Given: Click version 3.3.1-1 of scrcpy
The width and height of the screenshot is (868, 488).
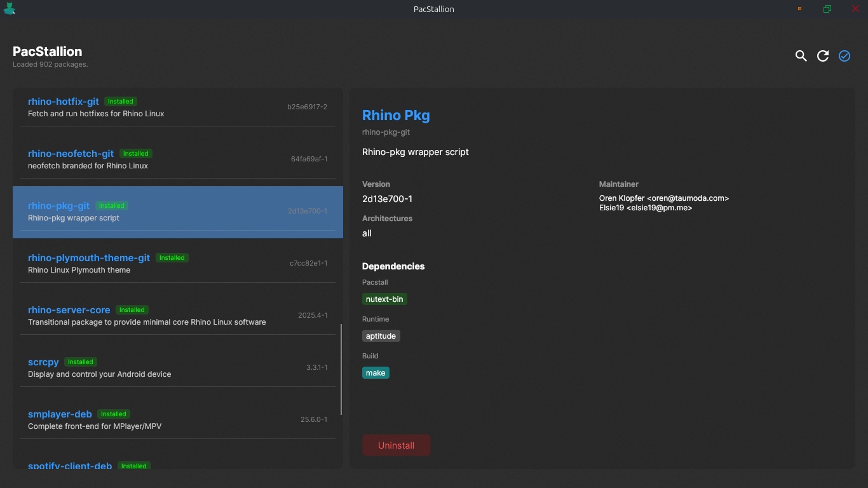Looking at the screenshot, I should pyautogui.click(x=317, y=367).
